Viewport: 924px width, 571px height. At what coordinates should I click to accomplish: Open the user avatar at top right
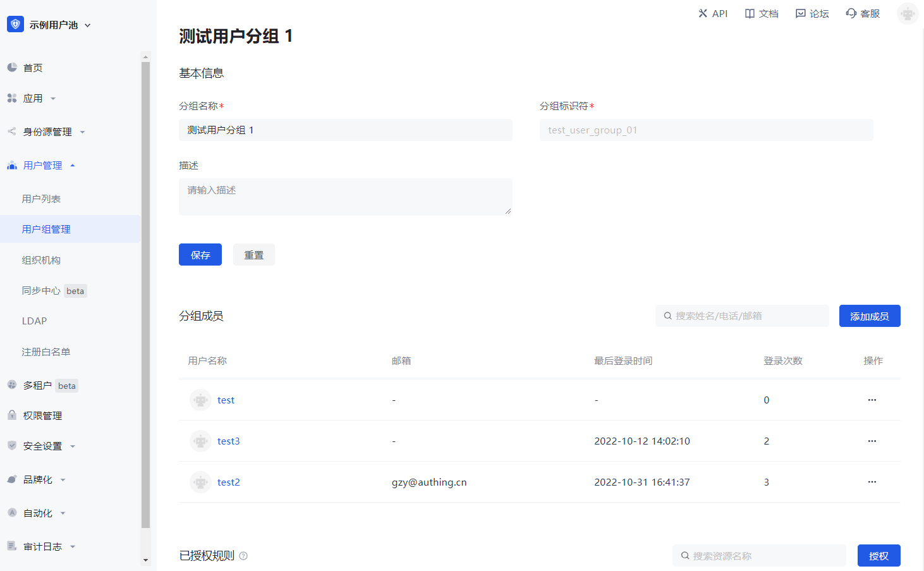tap(908, 13)
